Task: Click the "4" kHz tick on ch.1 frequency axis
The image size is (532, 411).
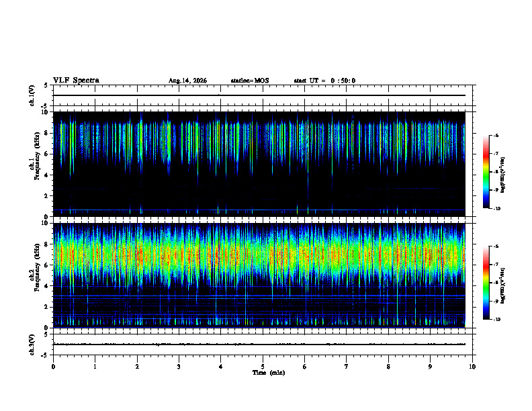Action: click(47, 175)
